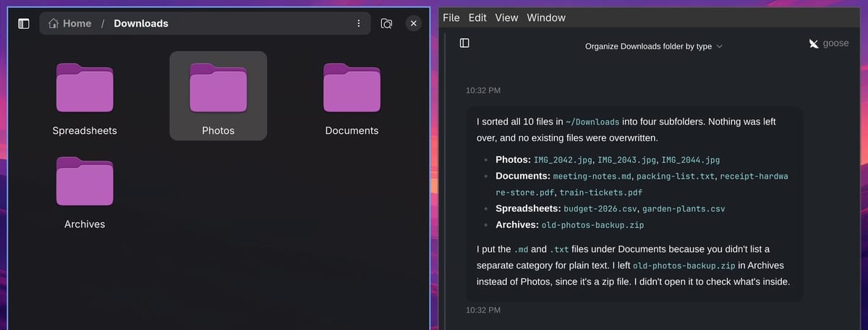Screen dimensions: 868x330
Task: Click the ~/Downloads path in the message
Action: (x=592, y=122)
